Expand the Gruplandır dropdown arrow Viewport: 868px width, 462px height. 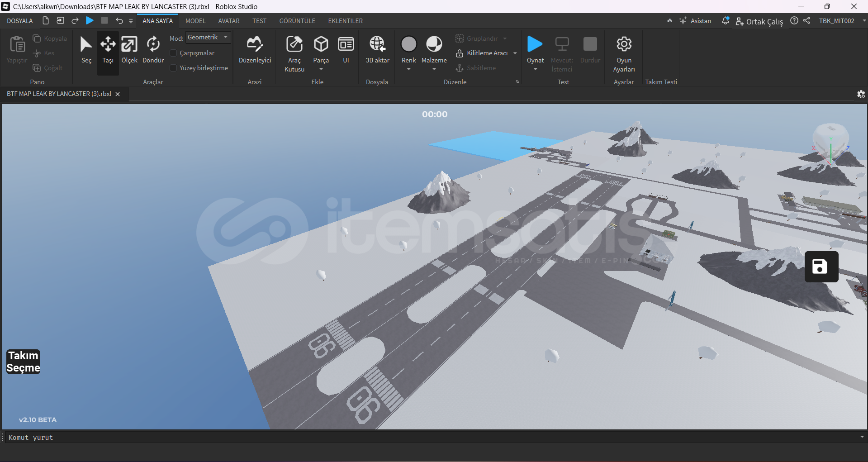click(x=505, y=39)
